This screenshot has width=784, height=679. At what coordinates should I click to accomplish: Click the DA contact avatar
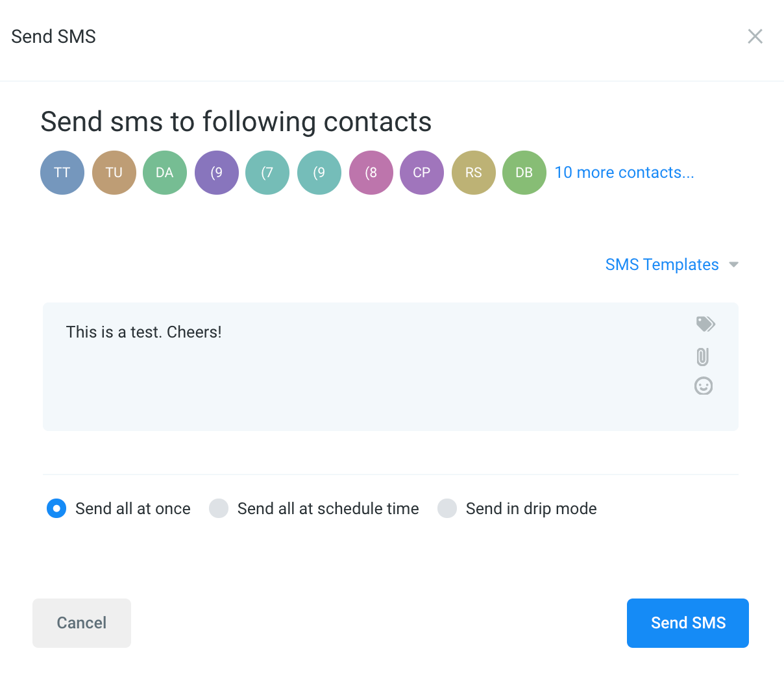coord(165,173)
